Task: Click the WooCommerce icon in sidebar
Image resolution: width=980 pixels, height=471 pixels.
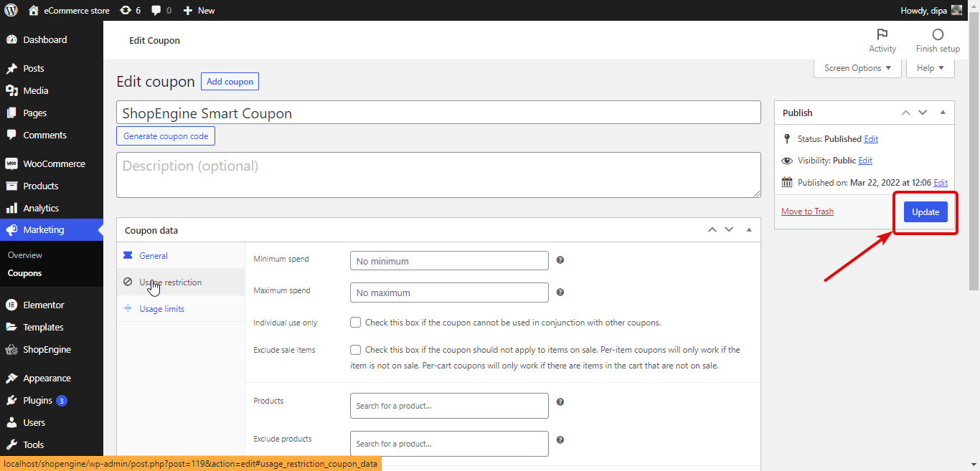Action: pyautogui.click(x=11, y=163)
